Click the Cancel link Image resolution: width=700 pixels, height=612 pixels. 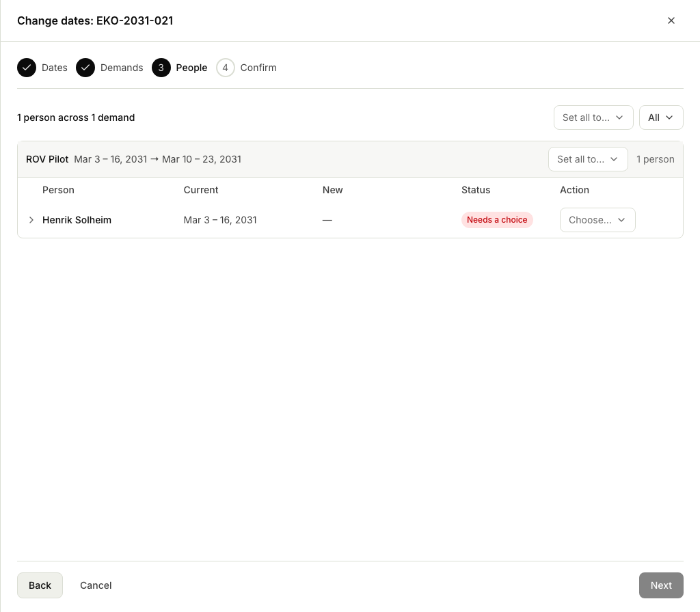(x=96, y=585)
